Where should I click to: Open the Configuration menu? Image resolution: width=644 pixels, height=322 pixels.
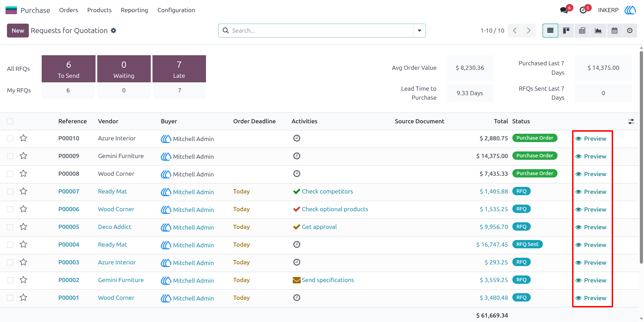(x=176, y=10)
